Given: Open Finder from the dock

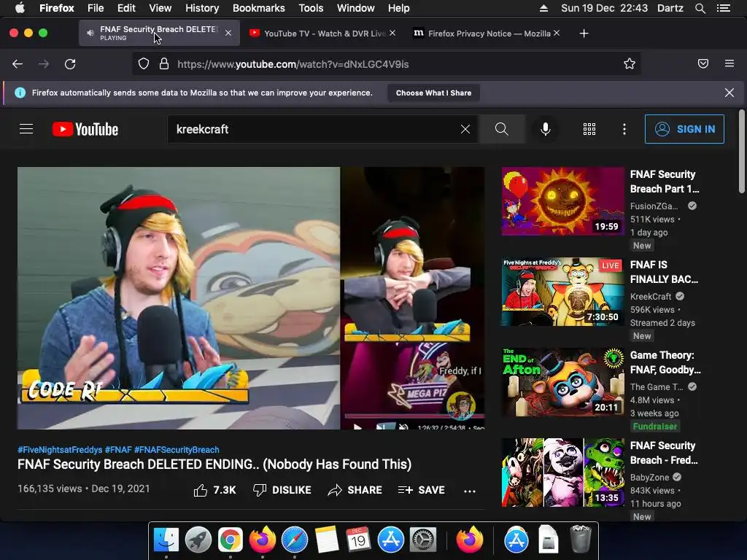Looking at the screenshot, I should click(166, 540).
